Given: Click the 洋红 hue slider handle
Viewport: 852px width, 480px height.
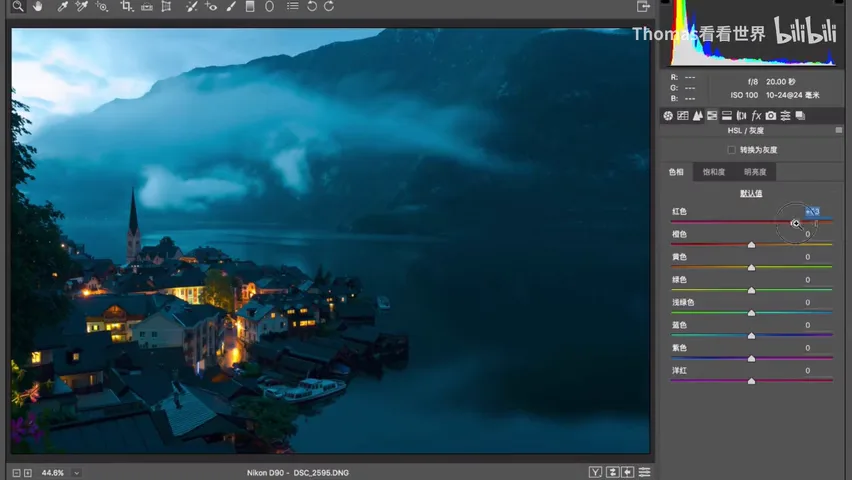Looking at the screenshot, I should pyautogui.click(x=751, y=382).
